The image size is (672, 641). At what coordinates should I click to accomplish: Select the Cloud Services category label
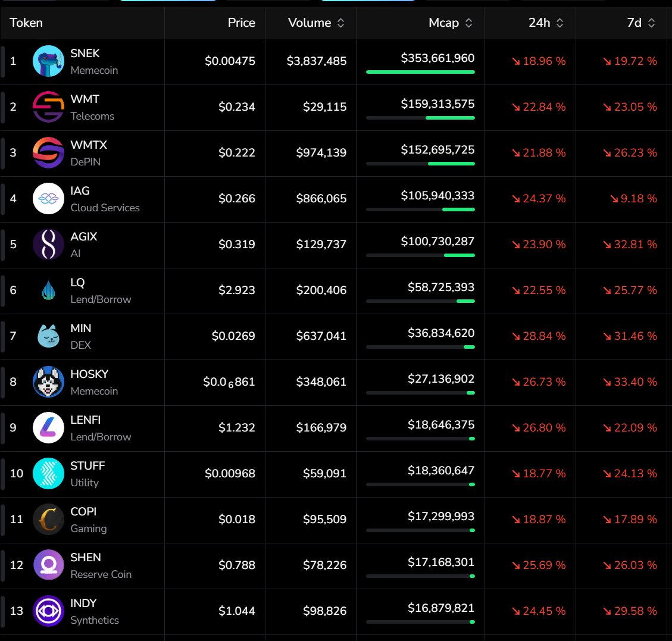[x=105, y=208]
